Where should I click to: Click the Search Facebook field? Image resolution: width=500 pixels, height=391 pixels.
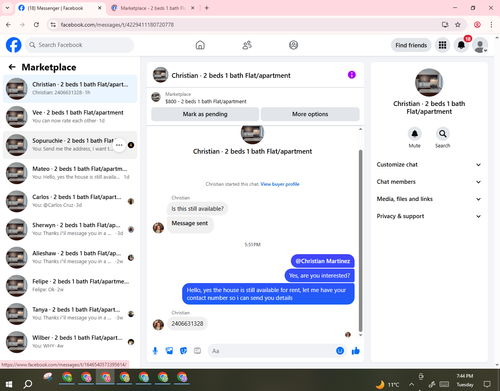pyautogui.click(x=79, y=45)
